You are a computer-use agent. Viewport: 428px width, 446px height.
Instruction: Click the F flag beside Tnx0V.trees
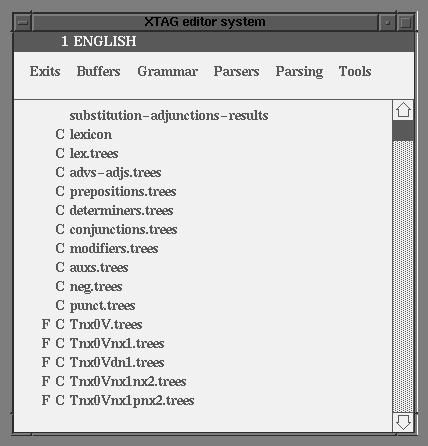[46, 324]
